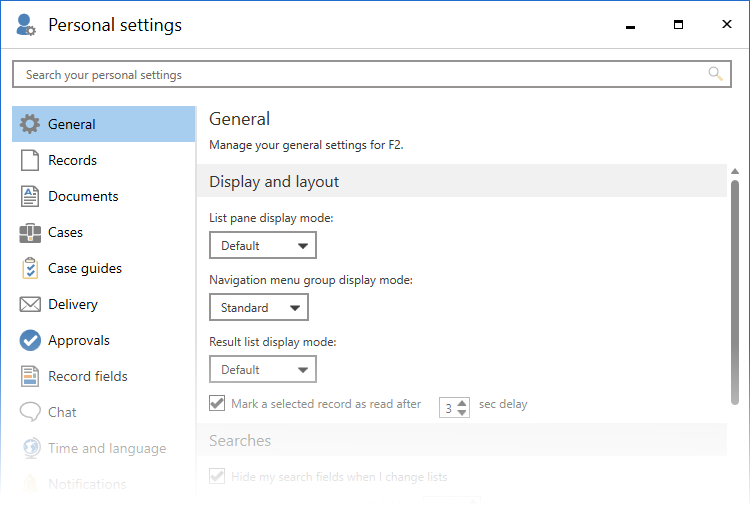750x506 pixels.
Task: Click the Delivery envelope icon
Action: pos(30,305)
